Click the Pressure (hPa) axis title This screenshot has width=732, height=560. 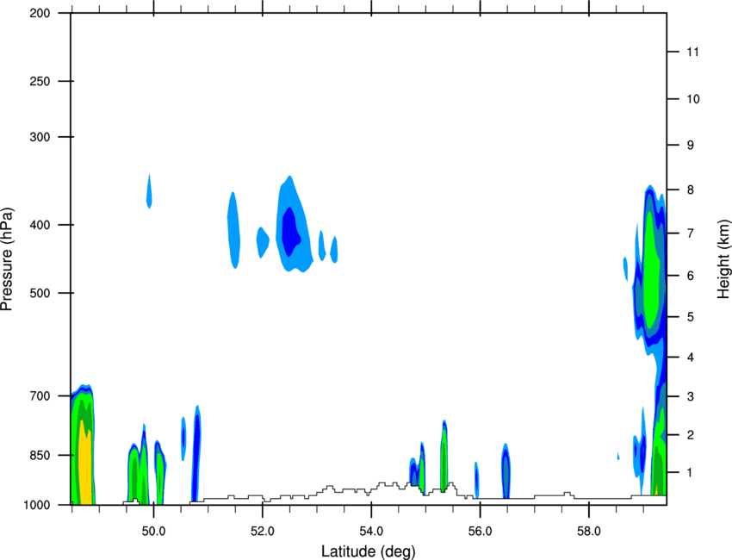[x=7, y=259]
